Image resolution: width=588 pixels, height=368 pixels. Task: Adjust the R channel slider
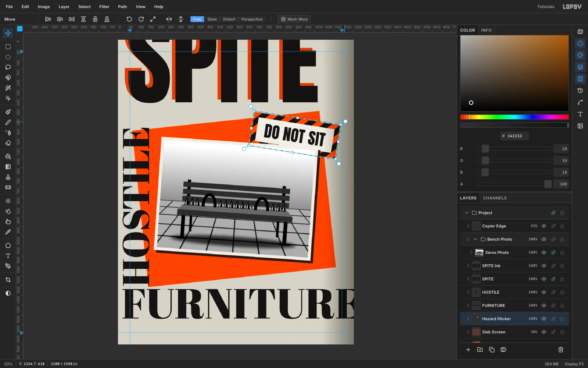(x=514, y=149)
